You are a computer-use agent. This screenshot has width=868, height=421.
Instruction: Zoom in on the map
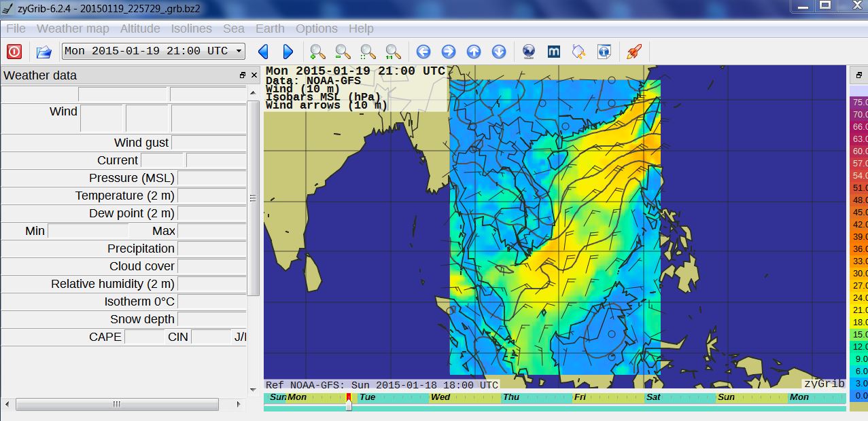(317, 52)
